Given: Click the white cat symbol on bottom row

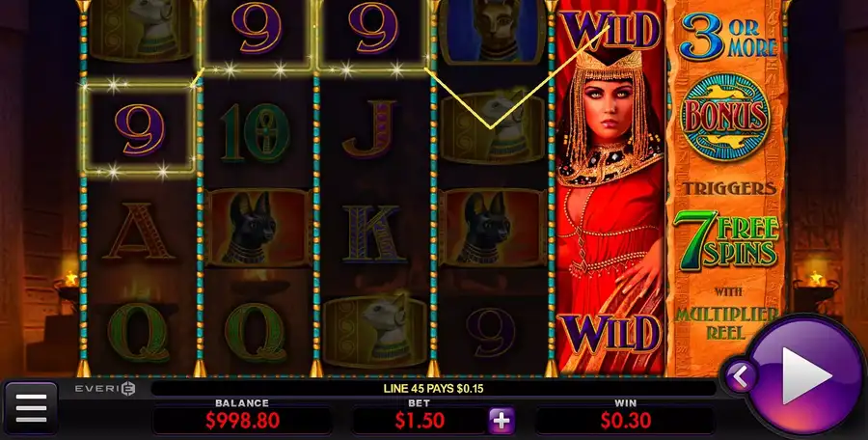Looking at the screenshot, I should 375,331.
